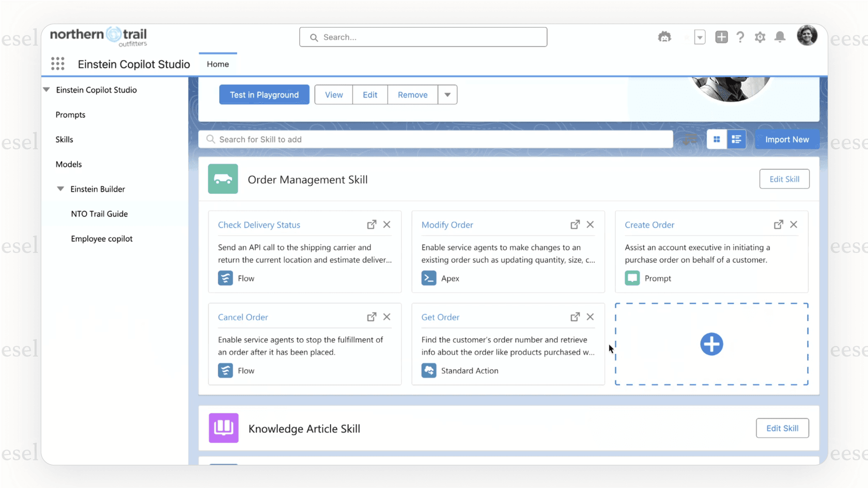Remove the Modify Order action
Viewport: 868px width, 488px height.
pyautogui.click(x=590, y=225)
